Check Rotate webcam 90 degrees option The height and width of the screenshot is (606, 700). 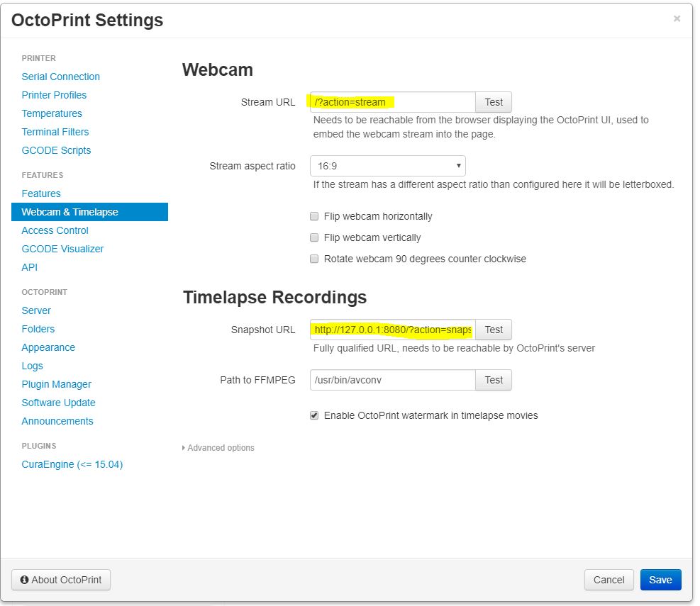pyautogui.click(x=314, y=259)
